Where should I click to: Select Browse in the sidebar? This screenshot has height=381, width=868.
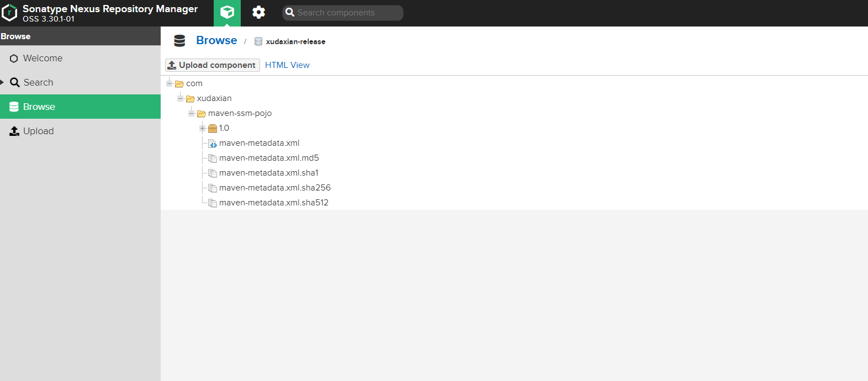(80, 107)
